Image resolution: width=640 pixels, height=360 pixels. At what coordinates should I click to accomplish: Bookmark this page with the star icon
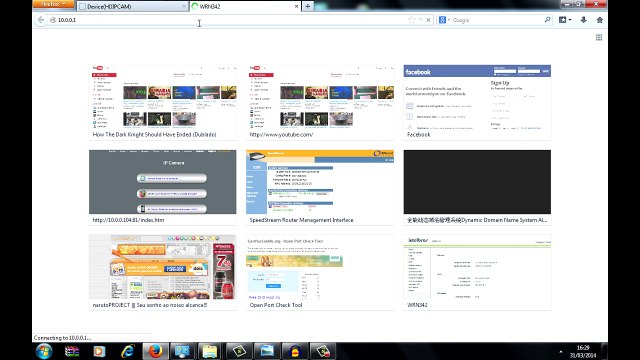coord(411,20)
